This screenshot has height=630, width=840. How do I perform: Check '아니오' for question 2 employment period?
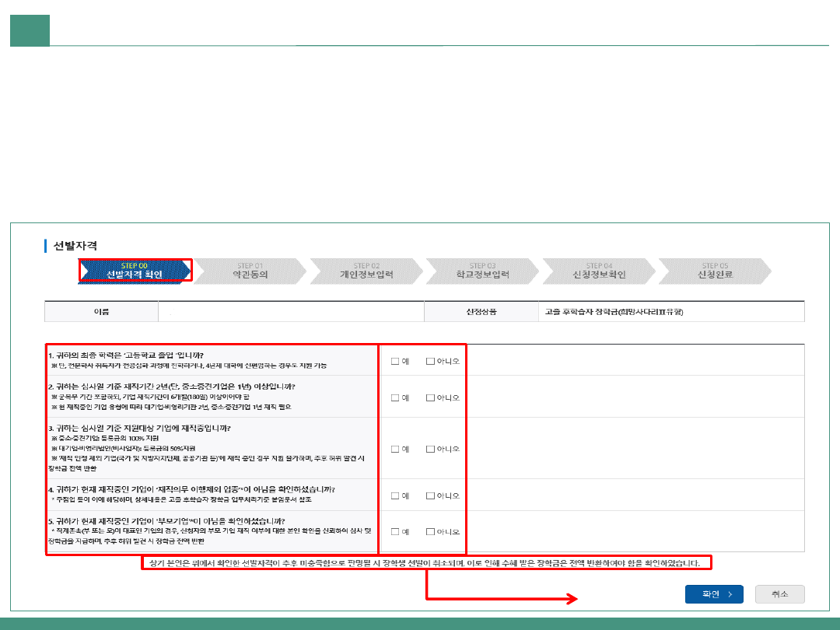coord(430,397)
